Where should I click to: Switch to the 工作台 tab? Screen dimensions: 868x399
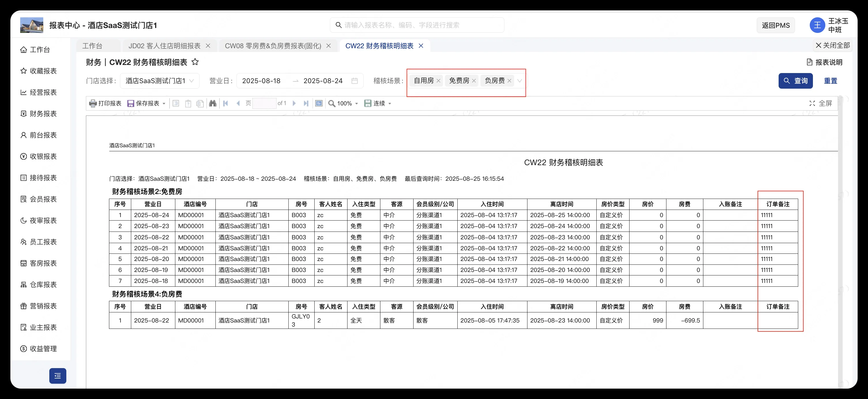click(x=92, y=46)
